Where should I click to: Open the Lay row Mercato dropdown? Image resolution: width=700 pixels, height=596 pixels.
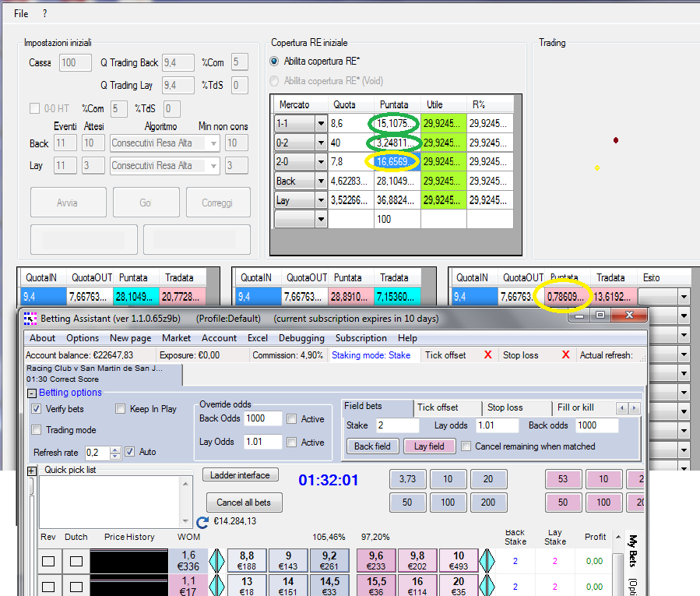point(321,200)
